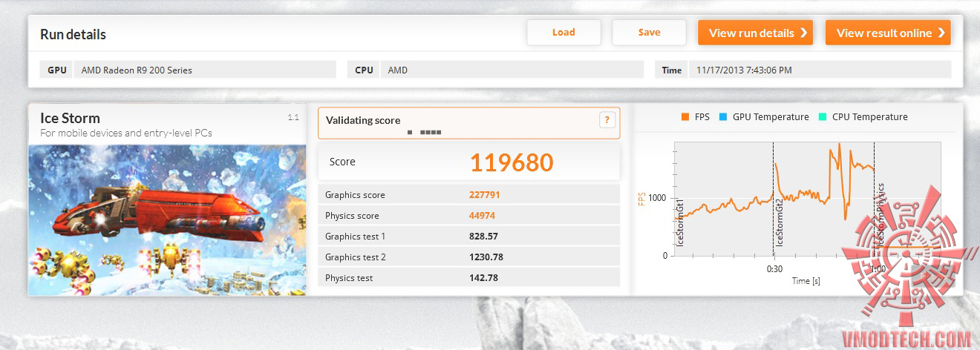Select GPU field AMD Radeon R9 200 Series
Image resolution: width=980 pixels, height=350 pixels.
click(206, 70)
